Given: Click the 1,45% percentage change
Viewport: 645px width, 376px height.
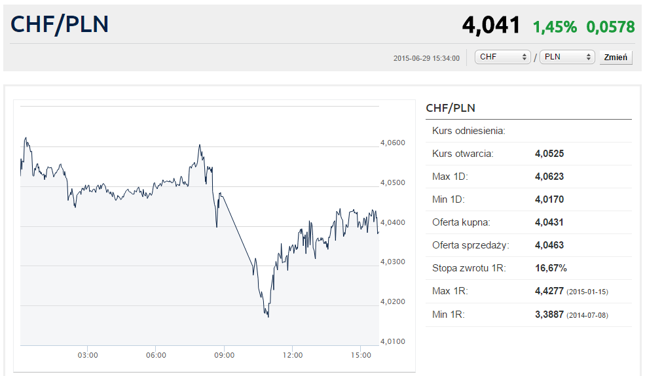Looking at the screenshot, I should point(555,27).
